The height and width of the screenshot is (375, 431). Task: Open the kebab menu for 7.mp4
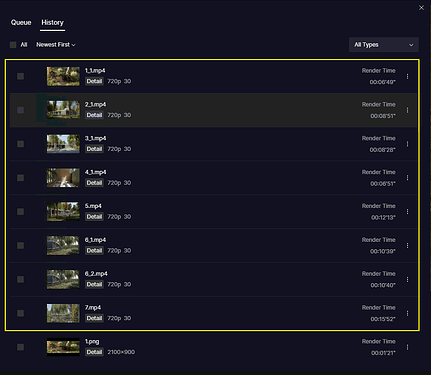pyautogui.click(x=407, y=313)
